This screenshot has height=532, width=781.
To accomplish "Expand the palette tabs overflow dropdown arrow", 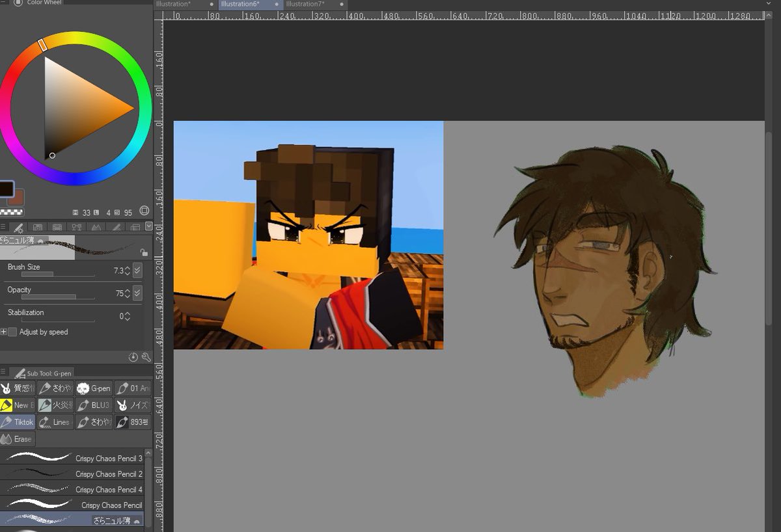I will [x=148, y=226].
